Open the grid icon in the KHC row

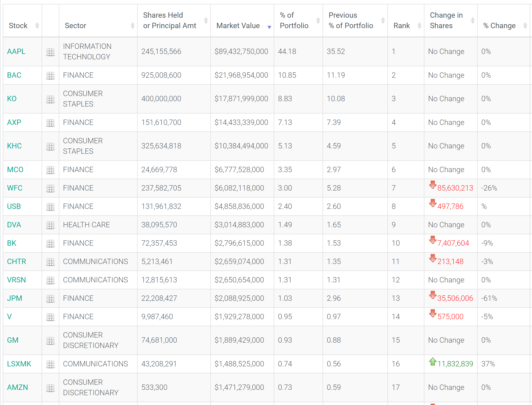[x=50, y=147]
